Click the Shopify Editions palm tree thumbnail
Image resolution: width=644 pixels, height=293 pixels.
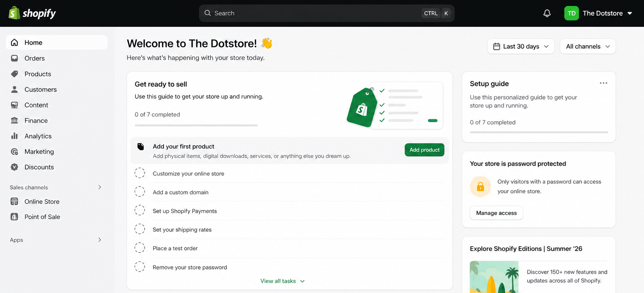[494, 277]
